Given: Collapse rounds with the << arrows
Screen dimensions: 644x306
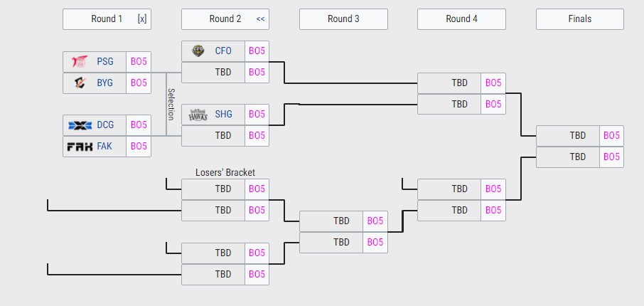Looking at the screenshot, I should pyautogui.click(x=260, y=19).
